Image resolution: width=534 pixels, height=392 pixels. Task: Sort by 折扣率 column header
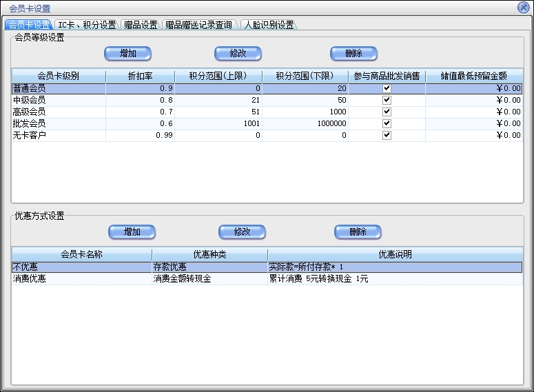point(140,76)
